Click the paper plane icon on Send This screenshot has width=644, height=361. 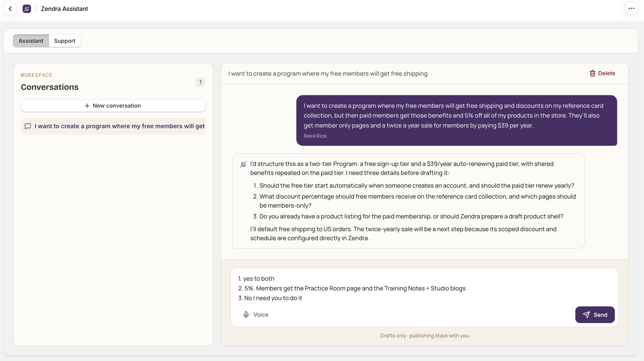coord(586,315)
